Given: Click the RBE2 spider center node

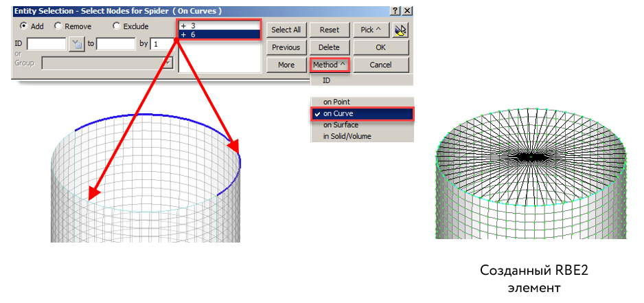Looking at the screenshot, I should pyautogui.click(x=531, y=157).
